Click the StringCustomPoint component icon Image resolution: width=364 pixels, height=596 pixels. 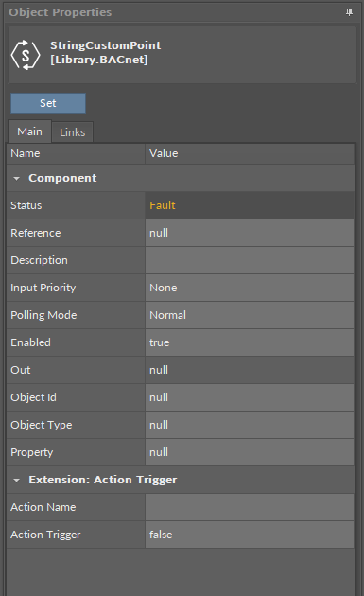[x=26, y=55]
